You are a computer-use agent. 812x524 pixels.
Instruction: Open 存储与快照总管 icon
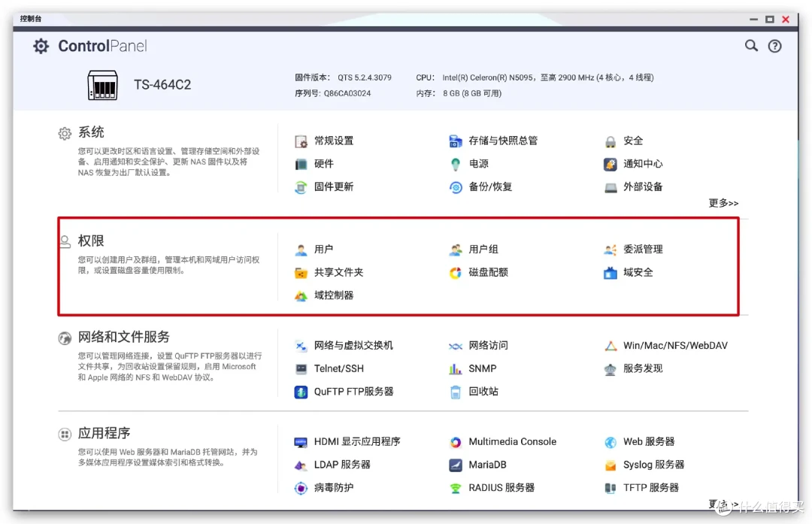pyautogui.click(x=455, y=141)
